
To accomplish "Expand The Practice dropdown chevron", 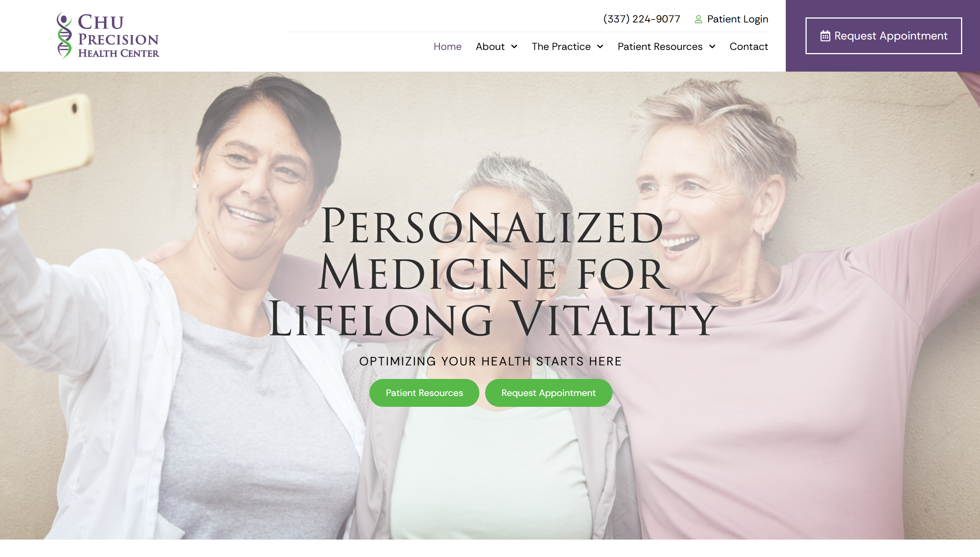I will click(600, 47).
